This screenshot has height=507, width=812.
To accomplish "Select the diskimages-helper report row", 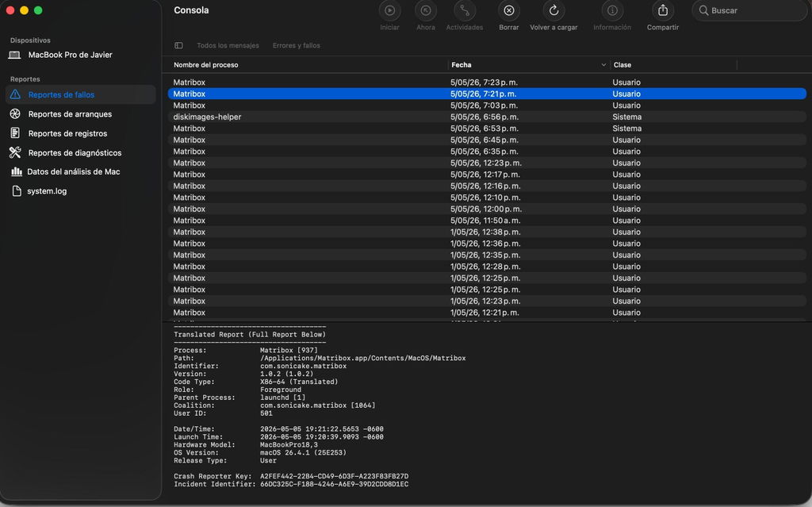I will click(487, 117).
